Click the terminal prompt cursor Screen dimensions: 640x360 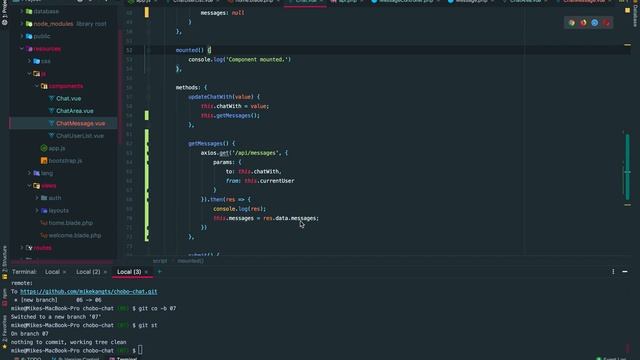click(140, 350)
